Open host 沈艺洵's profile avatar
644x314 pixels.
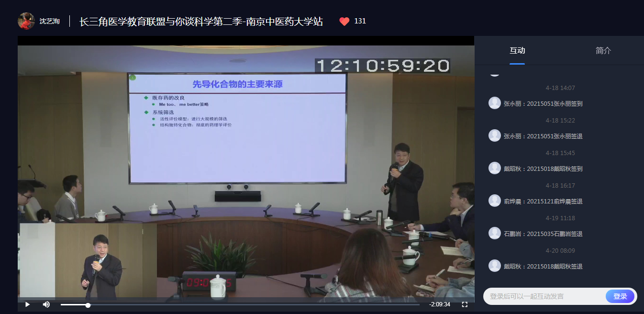[x=26, y=21]
